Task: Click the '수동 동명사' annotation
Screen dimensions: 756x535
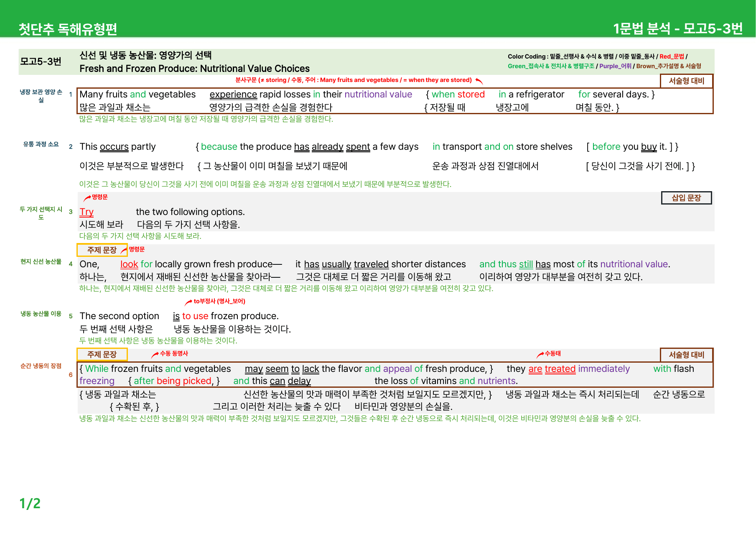Action: [x=174, y=353]
